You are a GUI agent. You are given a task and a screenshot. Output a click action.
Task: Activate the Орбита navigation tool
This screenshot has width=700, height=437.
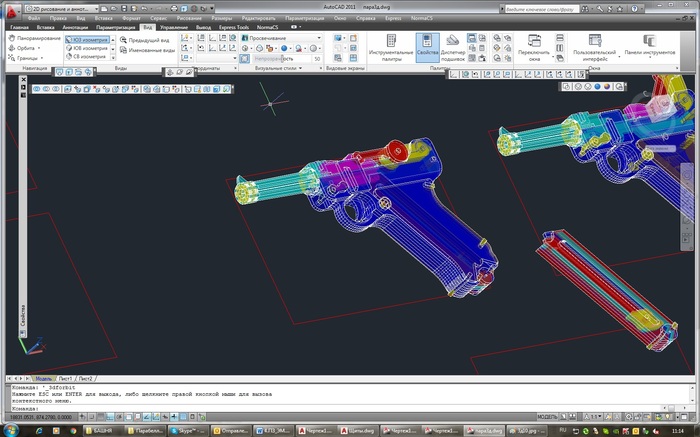(x=26, y=48)
